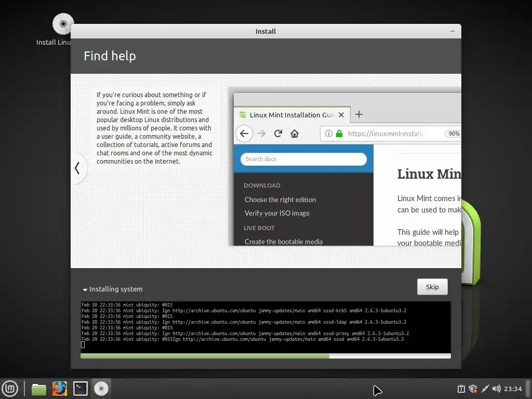Minimize the Install window
532x399 pixels.
click(x=453, y=31)
